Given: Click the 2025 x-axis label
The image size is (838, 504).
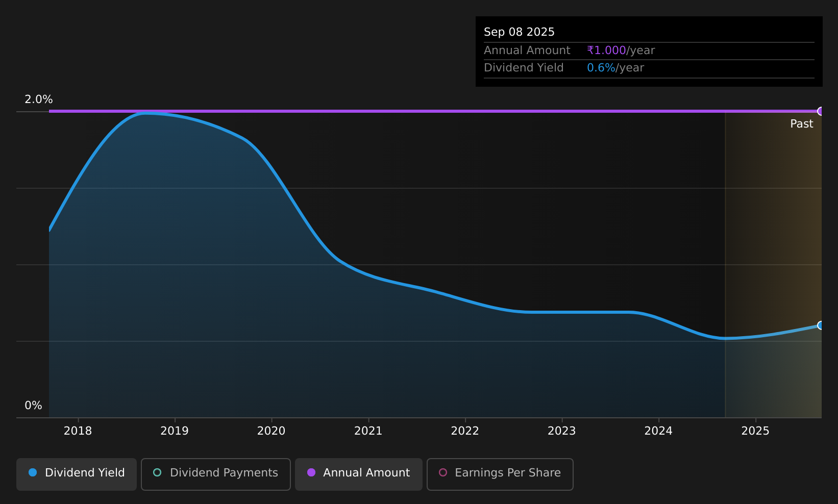Looking at the screenshot, I should [755, 431].
